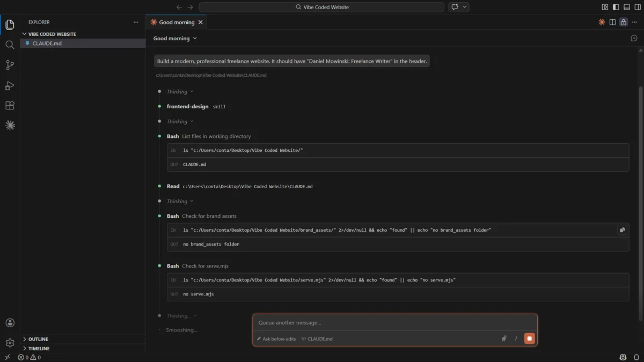Click the Bash Check for brand assets entry
This screenshot has height=362, width=644.
point(201,216)
